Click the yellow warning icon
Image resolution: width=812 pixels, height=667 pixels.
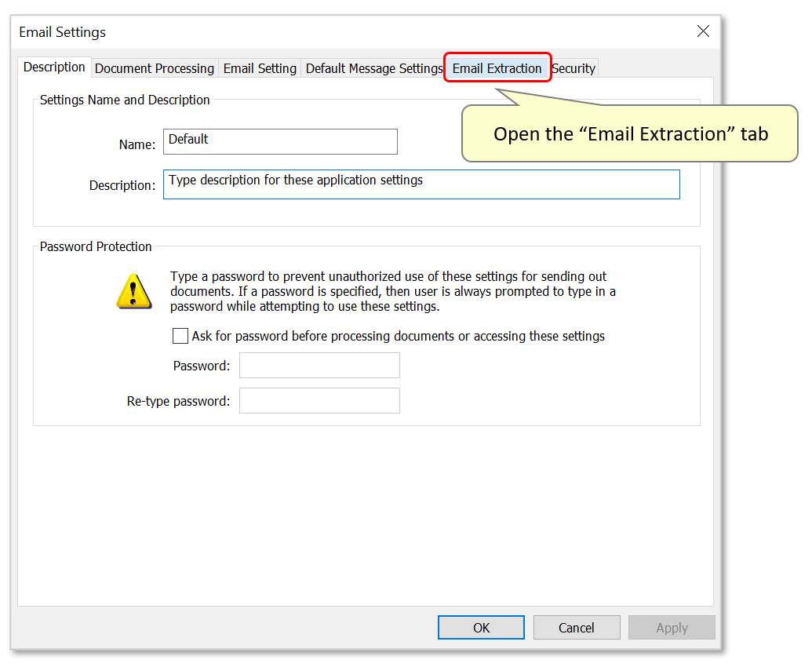click(134, 291)
